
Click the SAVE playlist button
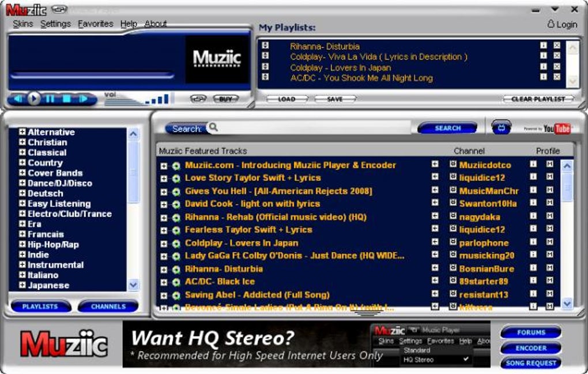pos(335,99)
